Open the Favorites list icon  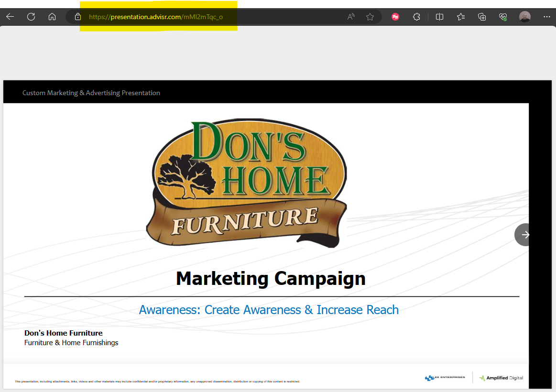tap(461, 17)
